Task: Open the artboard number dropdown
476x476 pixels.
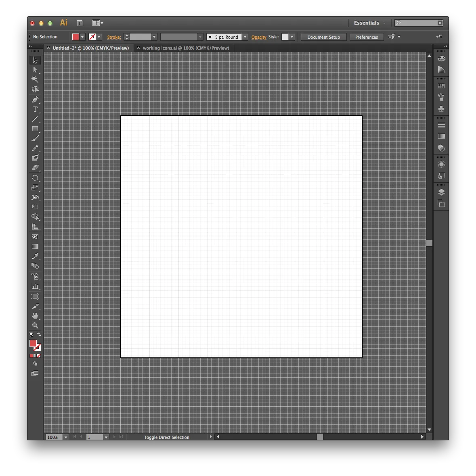Action: point(106,437)
